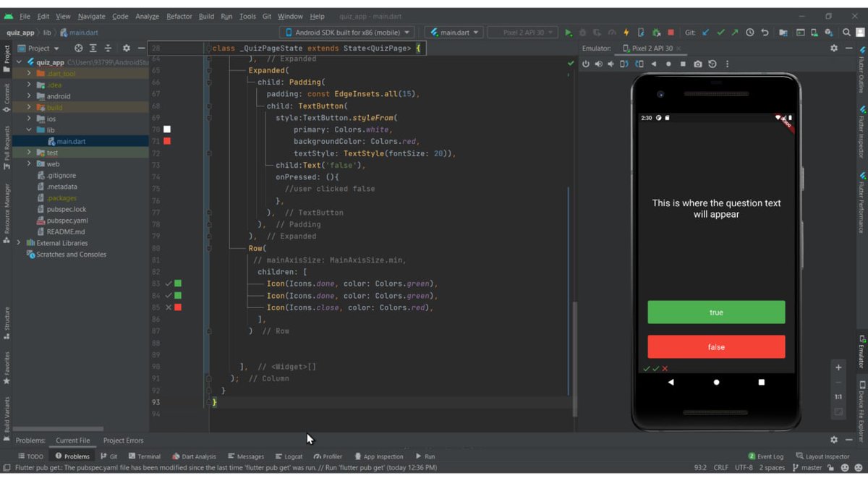This screenshot has width=868, height=481.
Task: Tap the green true button in emulator
Action: point(716,312)
